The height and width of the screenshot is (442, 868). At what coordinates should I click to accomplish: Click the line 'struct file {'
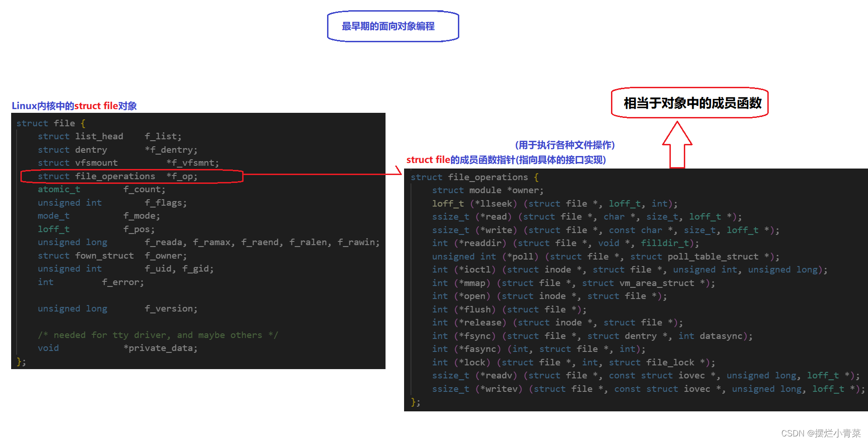coord(51,123)
